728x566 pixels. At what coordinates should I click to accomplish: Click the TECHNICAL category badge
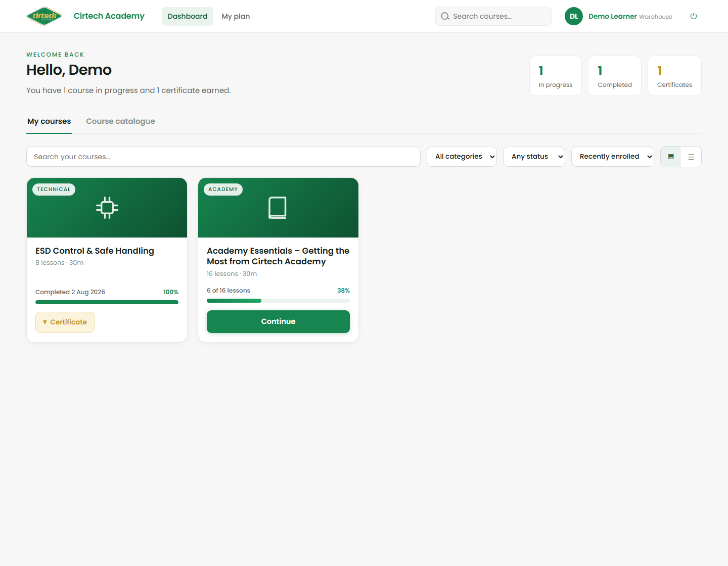[54, 190]
